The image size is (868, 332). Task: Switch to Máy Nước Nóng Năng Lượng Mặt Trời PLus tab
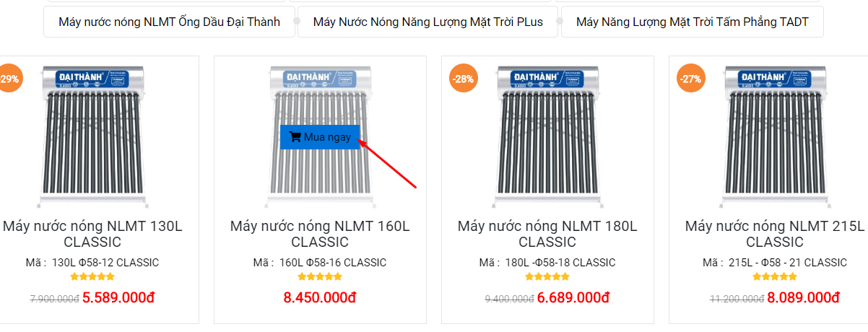[428, 22]
